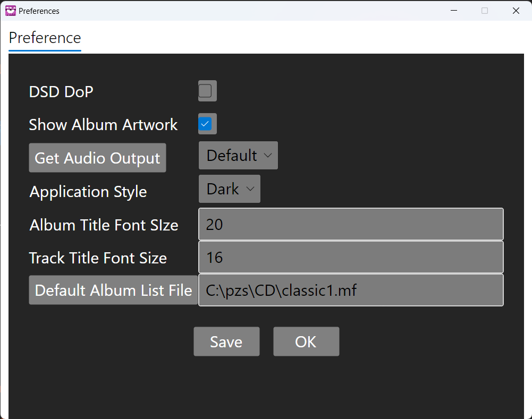Expand the Dark application style dropdown
The image size is (532, 419).
click(x=229, y=189)
